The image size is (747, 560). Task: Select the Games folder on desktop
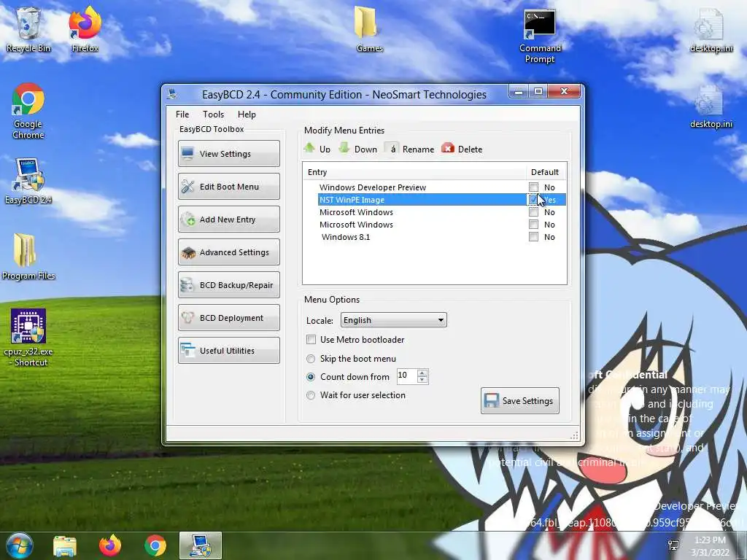[x=369, y=29]
